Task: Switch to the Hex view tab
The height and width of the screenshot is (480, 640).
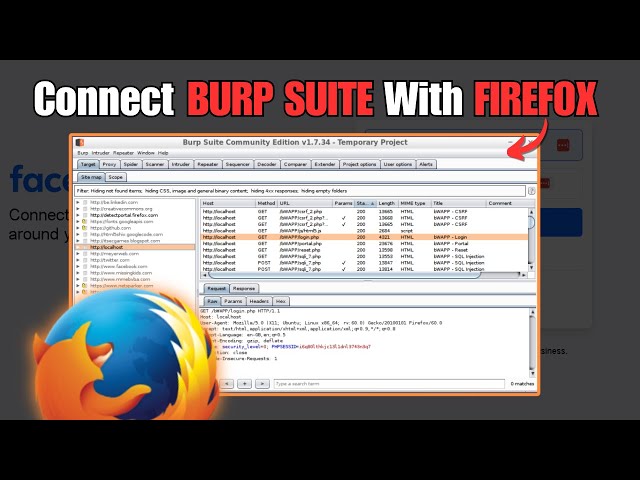Action: (x=281, y=301)
